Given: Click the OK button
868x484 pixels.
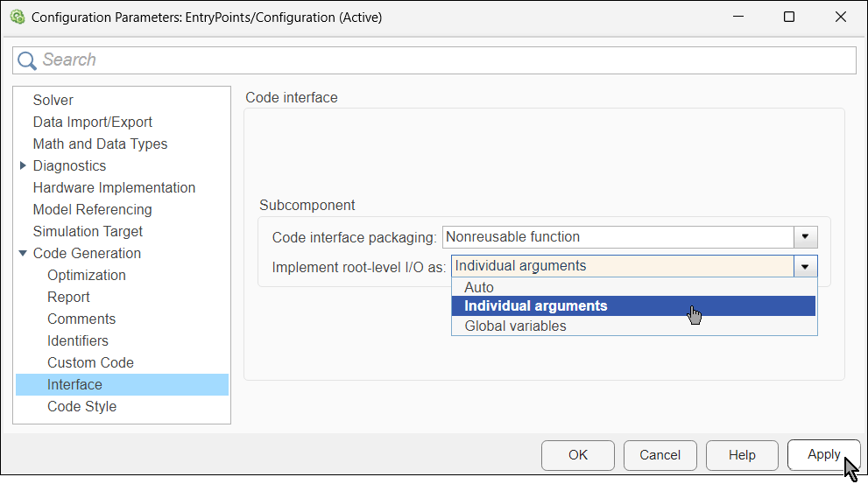Looking at the screenshot, I should click(578, 455).
